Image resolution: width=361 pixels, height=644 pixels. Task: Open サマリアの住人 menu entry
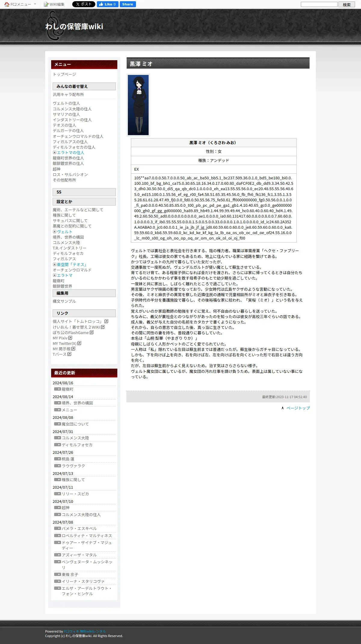[66, 114]
